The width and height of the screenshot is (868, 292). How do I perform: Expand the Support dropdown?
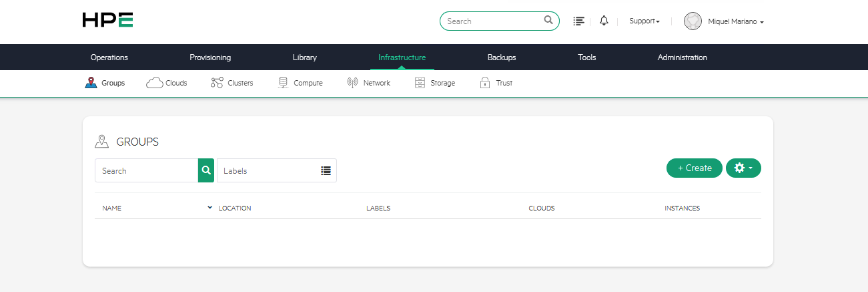pyautogui.click(x=644, y=21)
